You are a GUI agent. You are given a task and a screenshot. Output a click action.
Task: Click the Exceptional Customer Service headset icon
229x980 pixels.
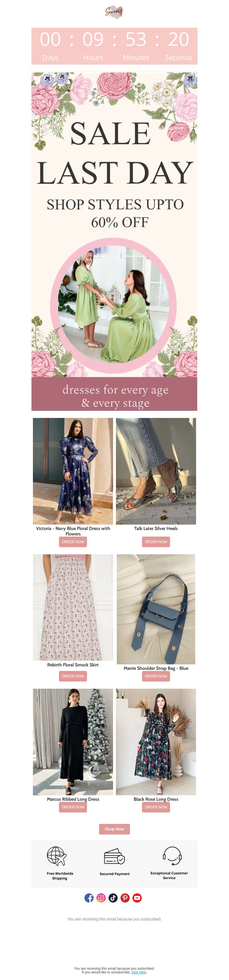click(x=172, y=856)
